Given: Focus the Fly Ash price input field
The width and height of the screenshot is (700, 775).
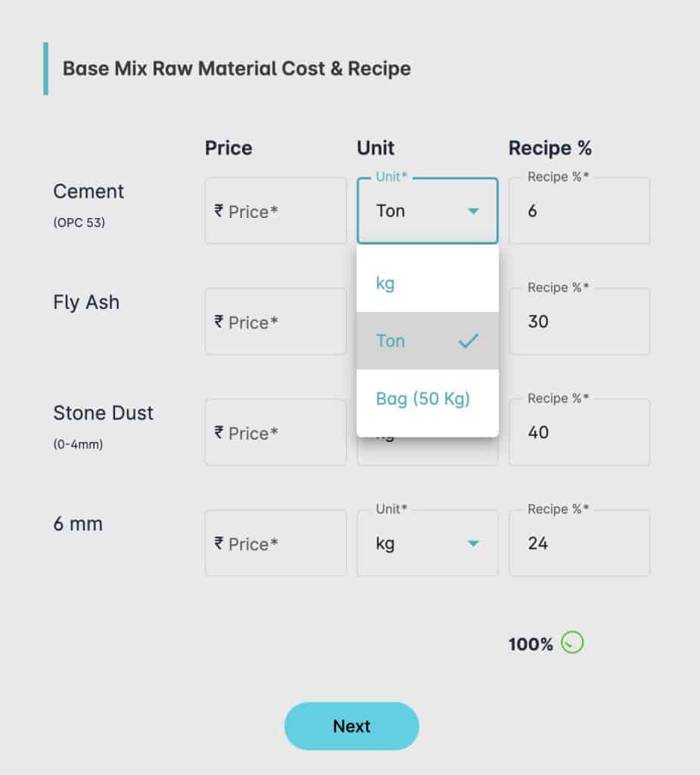Looking at the screenshot, I should pyautogui.click(x=275, y=322).
